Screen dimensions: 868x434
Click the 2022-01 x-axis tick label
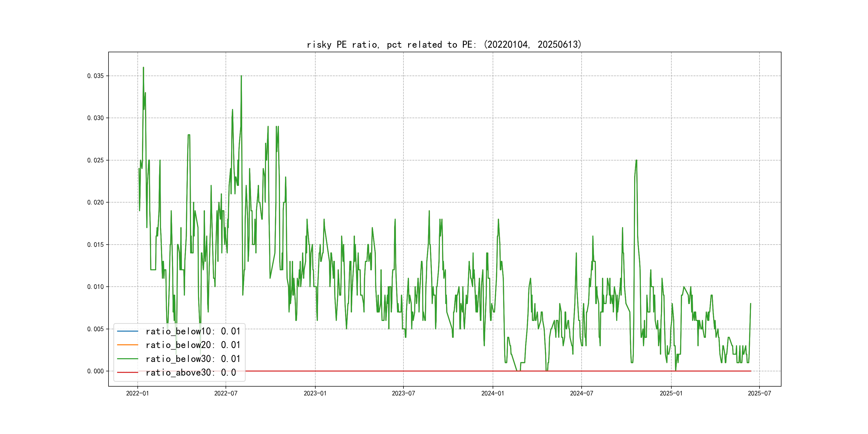pyautogui.click(x=137, y=393)
